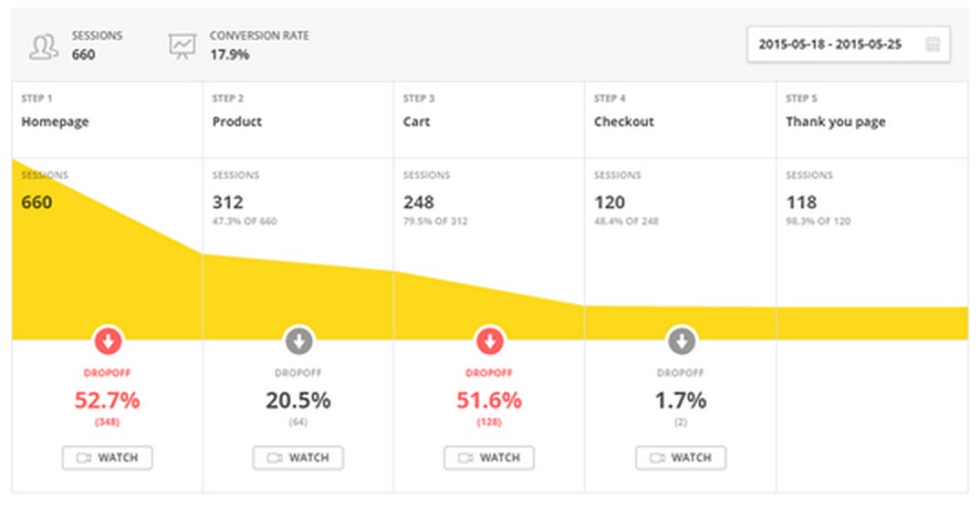Open the calendar icon in date field

tap(933, 45)
